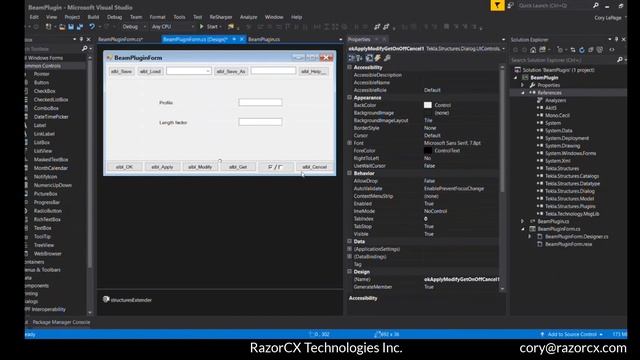640x360 pixels.
Task: Click the albl_Modify button on the form
Action: click(200, 167)
